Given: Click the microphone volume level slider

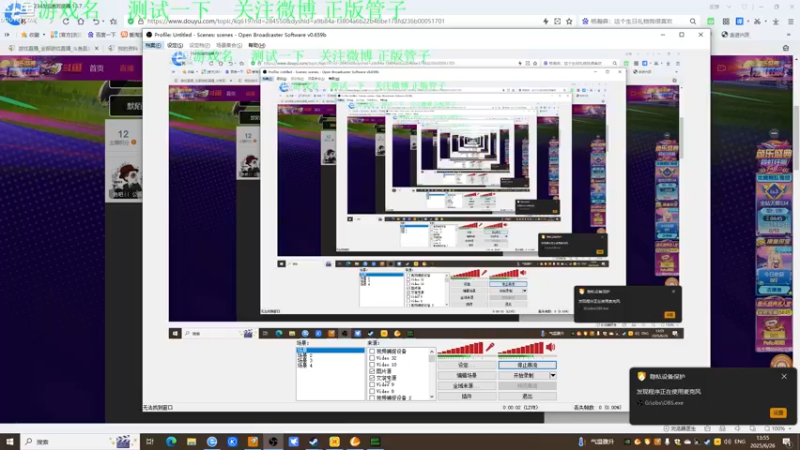Looking at the screenshot, I should (460, 348).
